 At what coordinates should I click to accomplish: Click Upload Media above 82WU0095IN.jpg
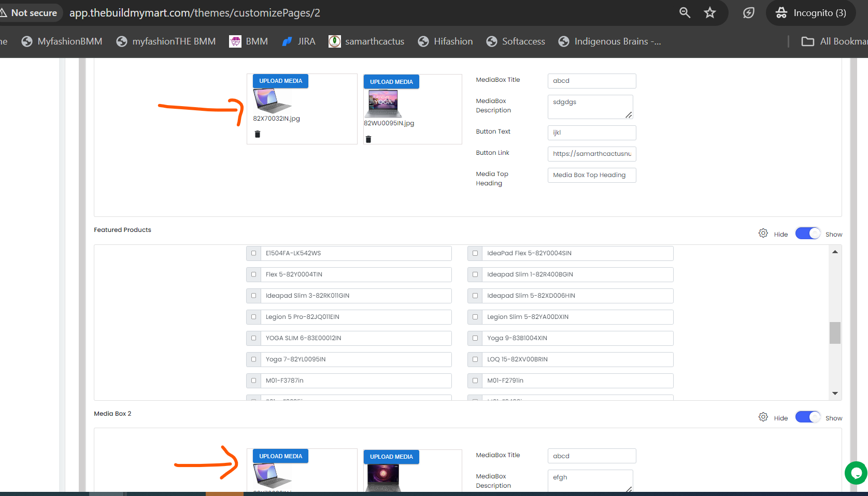pyautogui.click(x=391, y=82)
